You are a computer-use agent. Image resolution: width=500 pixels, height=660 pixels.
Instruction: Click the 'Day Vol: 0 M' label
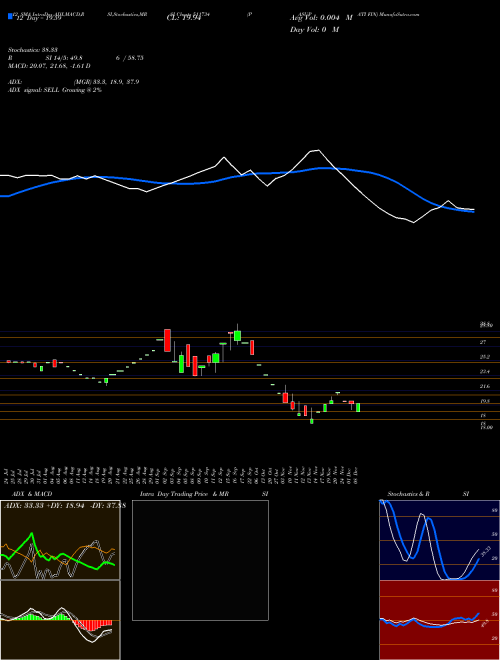[x=314, y=30]
